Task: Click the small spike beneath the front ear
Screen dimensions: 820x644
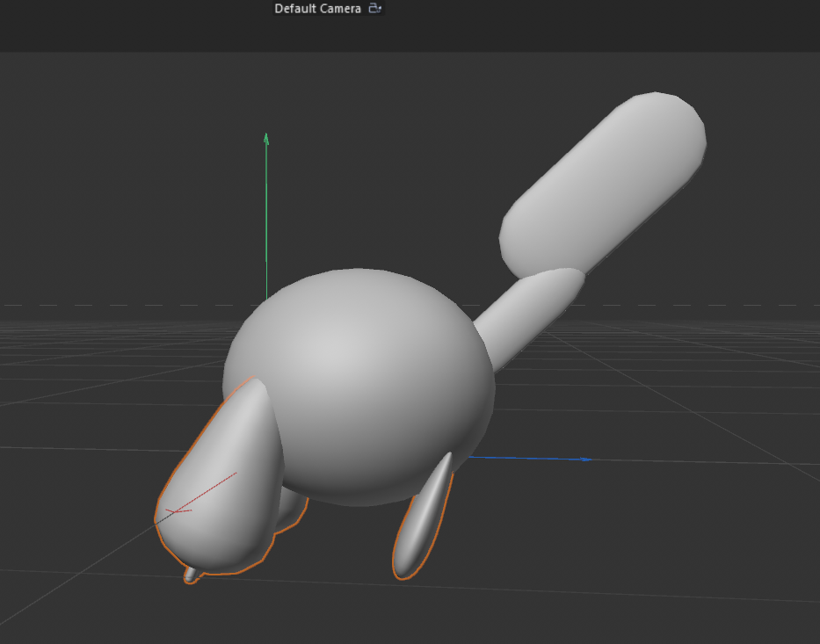Action: pos(189,575)
